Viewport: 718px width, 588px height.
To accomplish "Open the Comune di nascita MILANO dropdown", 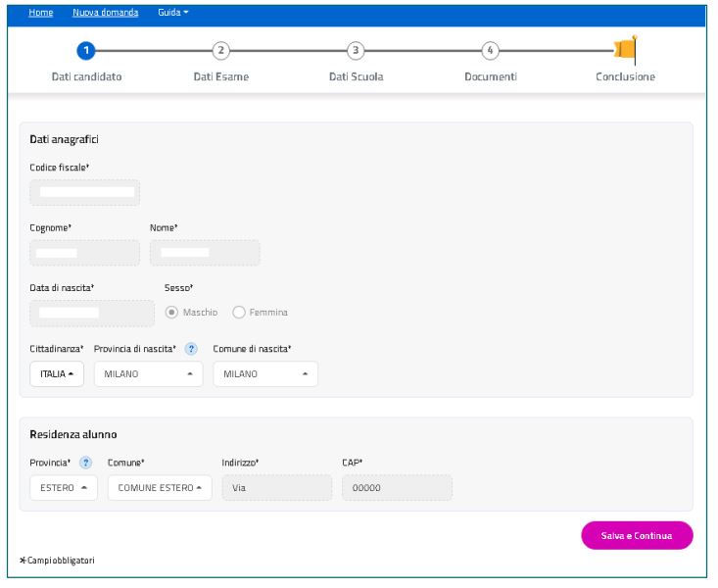I will click(x=265, y=374).
